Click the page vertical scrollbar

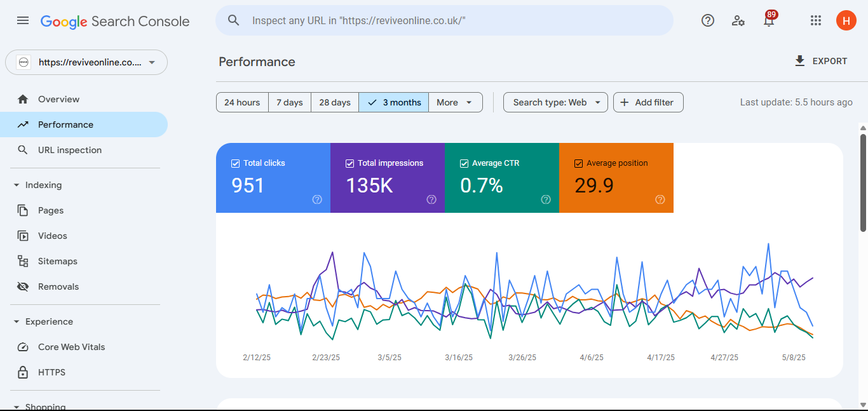pyautogui.click(x=863, y=183)
